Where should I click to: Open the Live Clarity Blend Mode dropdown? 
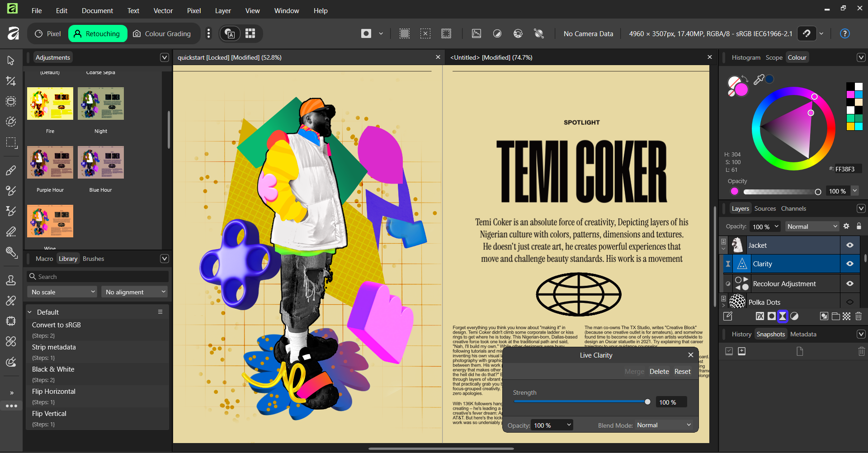[x=664, y=425]
